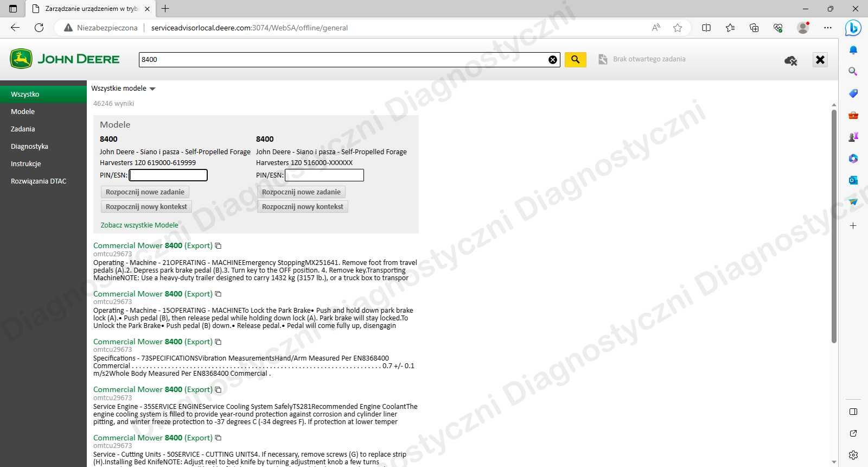Click the 'Niezabezpieczona' site security warning

pos(100,28)
